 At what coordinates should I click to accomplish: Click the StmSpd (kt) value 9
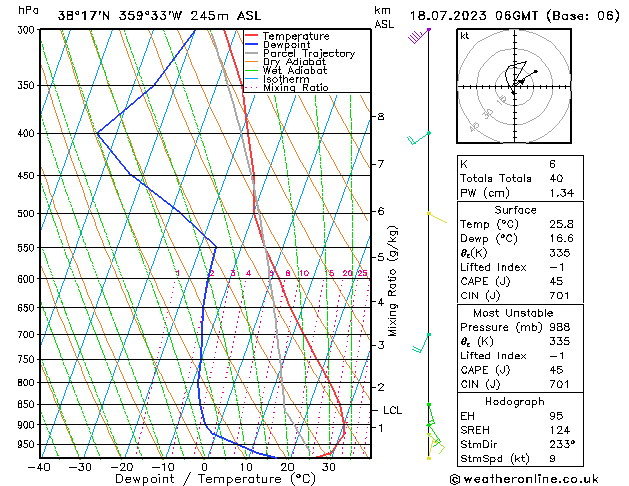point(552,458)
